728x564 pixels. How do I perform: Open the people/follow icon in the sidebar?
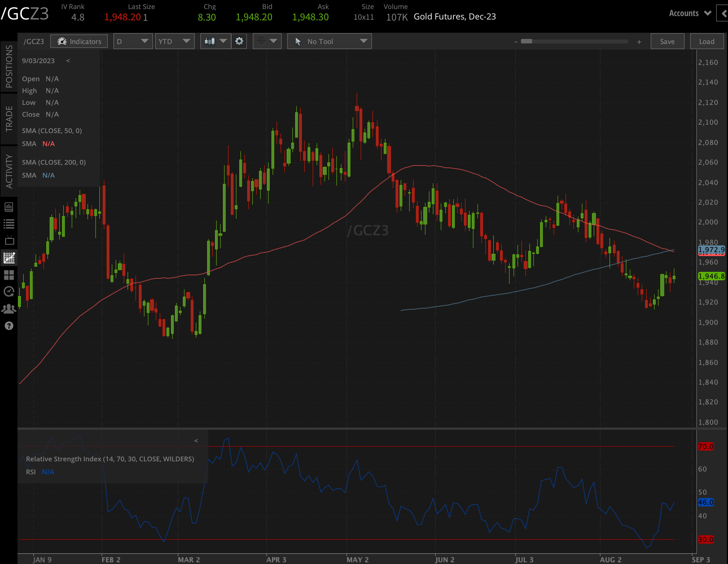[9, 309]
